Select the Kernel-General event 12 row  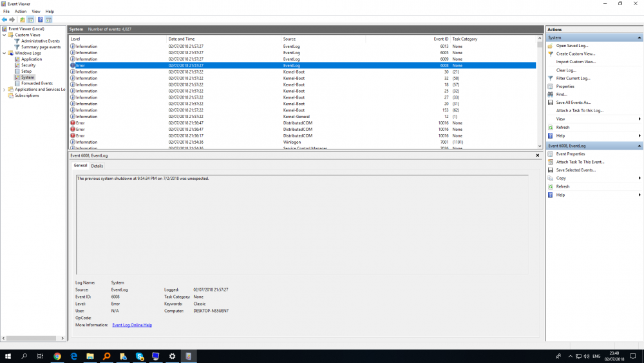tap(302, 117)
